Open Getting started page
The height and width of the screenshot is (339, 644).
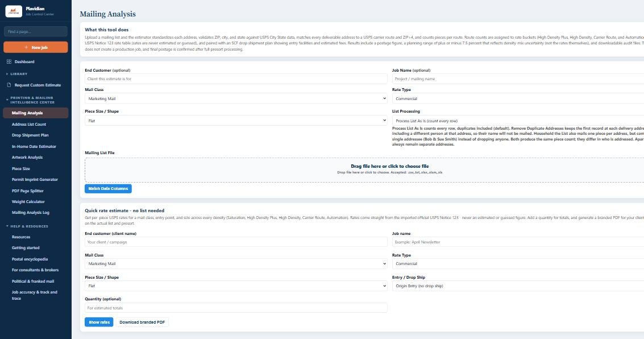tap(26, 248)
